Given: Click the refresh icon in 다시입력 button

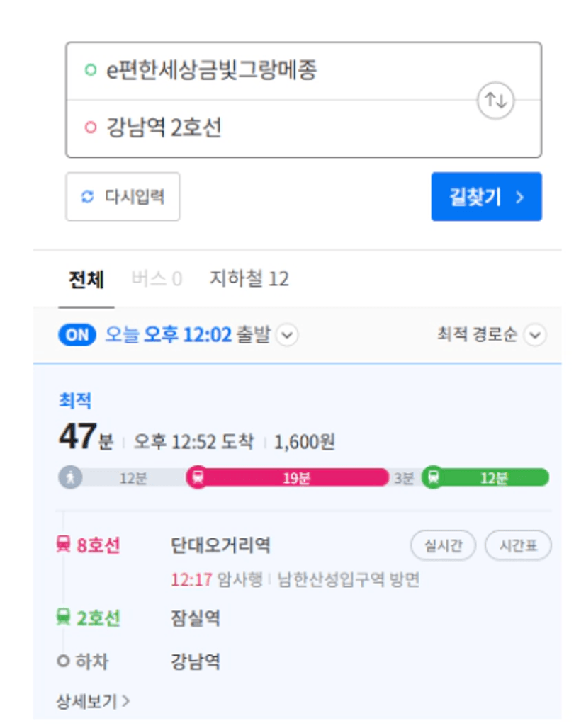Looking at the screenshot, I should (x=88, y=197).
